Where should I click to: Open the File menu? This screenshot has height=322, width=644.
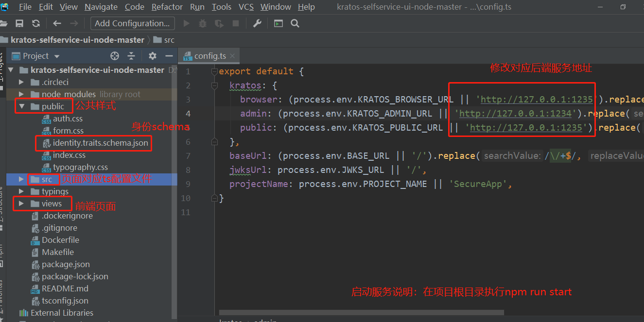click(x=25, y=7)
